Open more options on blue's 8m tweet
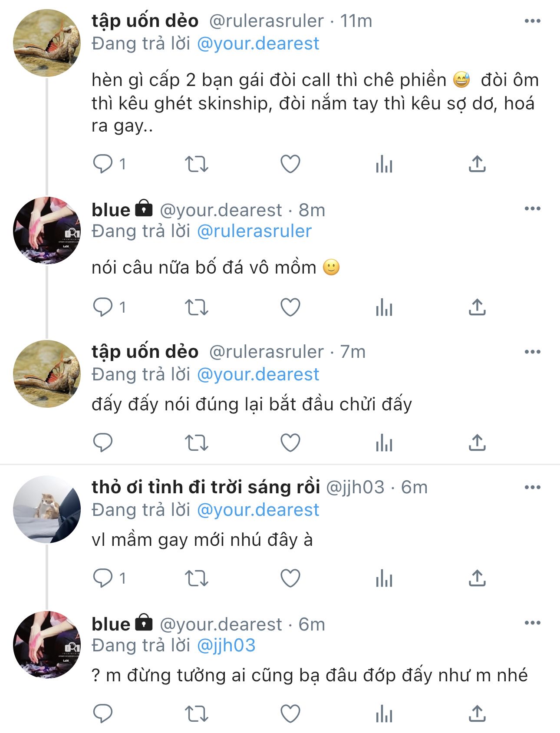 point(533,209)
